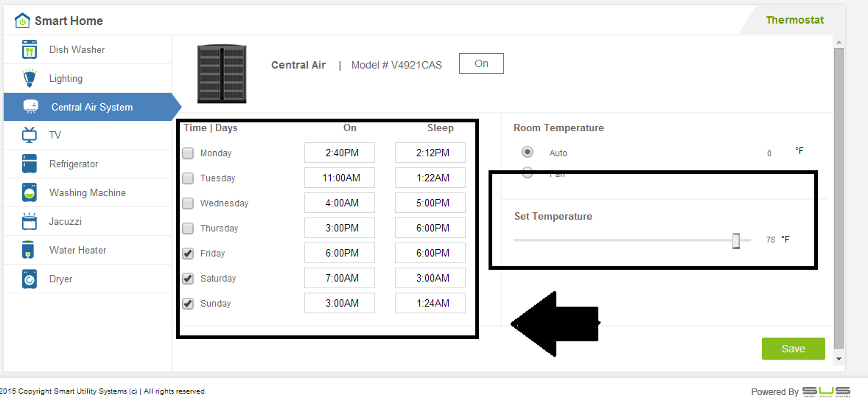868x401 pixels.
Task: Open the Jacuzzi icon
Action: point(29,221)
